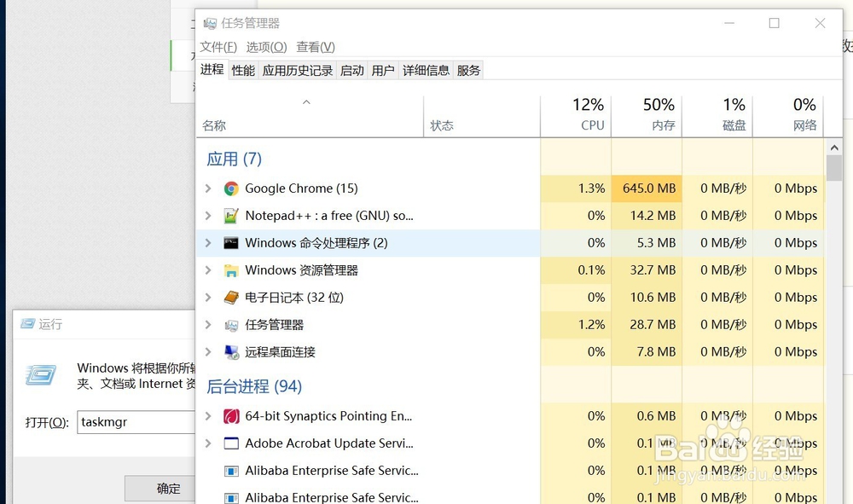The image size is (853, 504).
Task: Open the 查看(V) menu
Action: pyautogui.click(x=316, y=47)
